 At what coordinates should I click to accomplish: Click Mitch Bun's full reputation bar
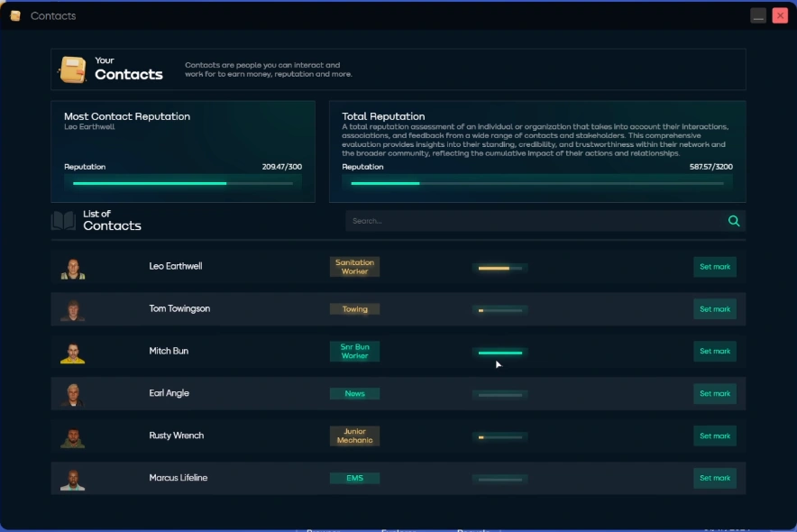point(500,353)
